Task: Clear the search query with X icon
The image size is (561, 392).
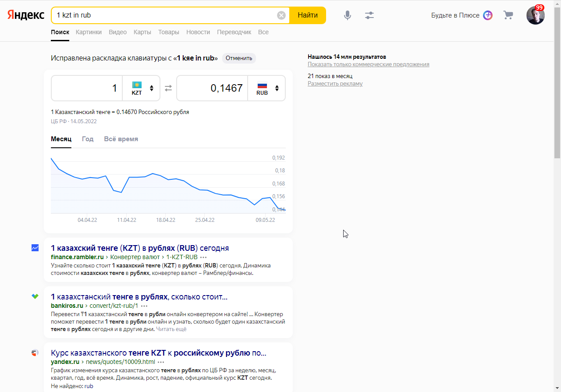Action: pyautogui.click(x=281, y=15)
